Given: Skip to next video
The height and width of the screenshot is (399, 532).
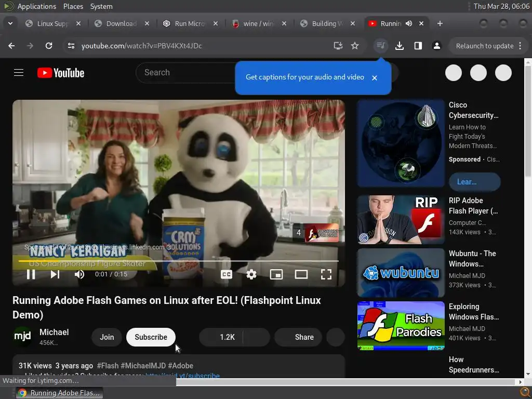Looking at the screenshot, I should pyautogui.click(x=55, y=274).
